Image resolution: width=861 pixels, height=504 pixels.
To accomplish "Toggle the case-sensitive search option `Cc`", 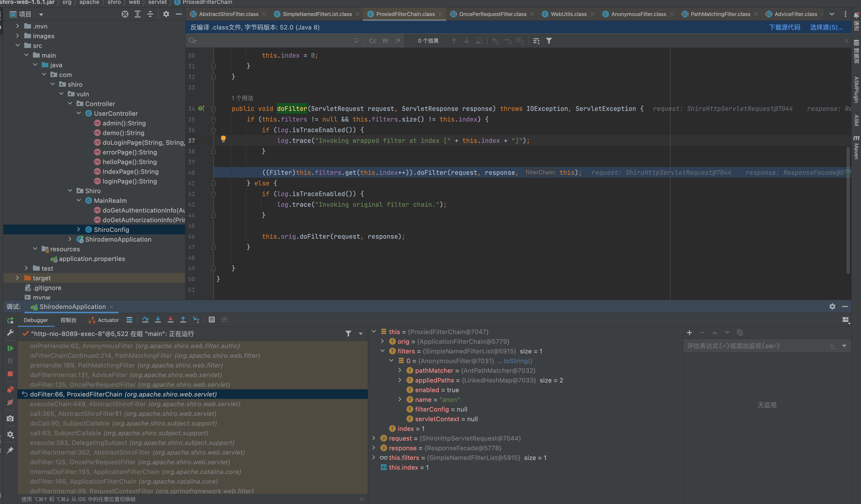I will pyautogui.click(x=372, y=40).
